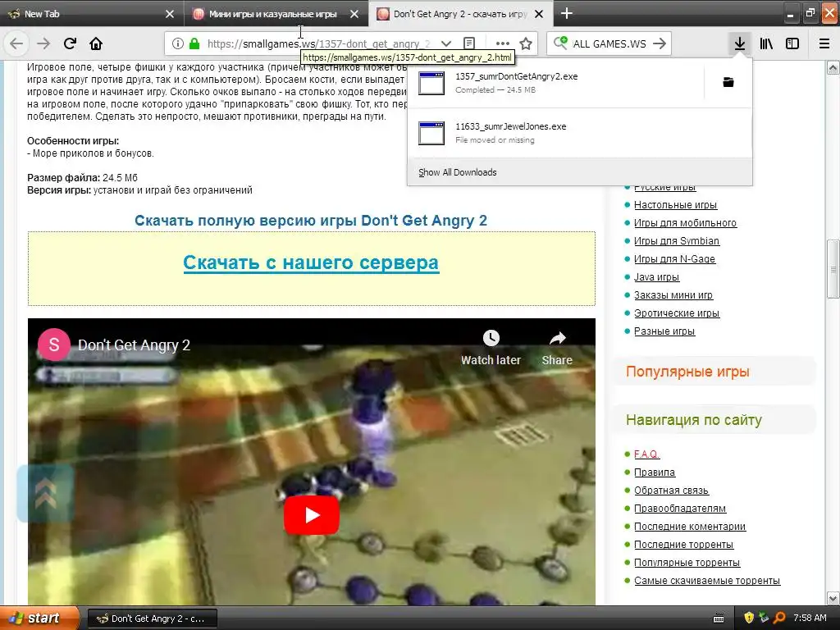Submit the search with the arrow

point(660,43)
